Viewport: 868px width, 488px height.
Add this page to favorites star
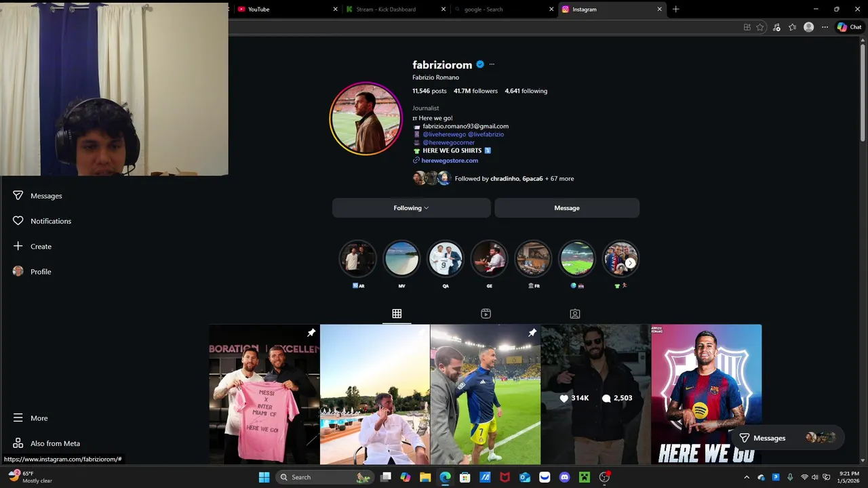[760, 27]
